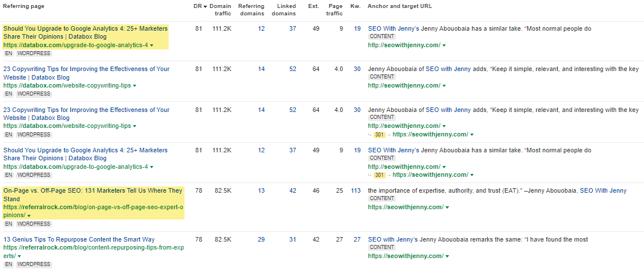Click the "Domain traffic" column header
Image resolution: width=644 pixels, height=270 pixels.
click(x=220, y=9)
